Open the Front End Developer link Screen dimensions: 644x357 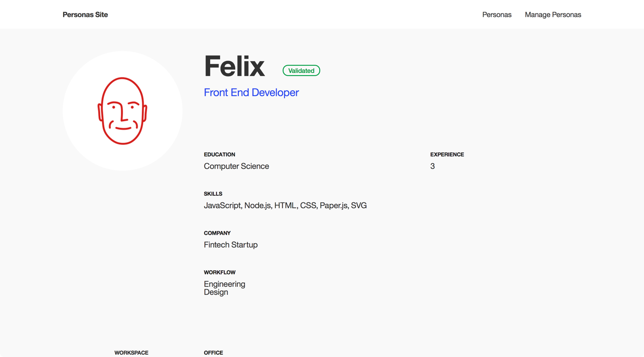pyautogui.click(x=251, y=92)
